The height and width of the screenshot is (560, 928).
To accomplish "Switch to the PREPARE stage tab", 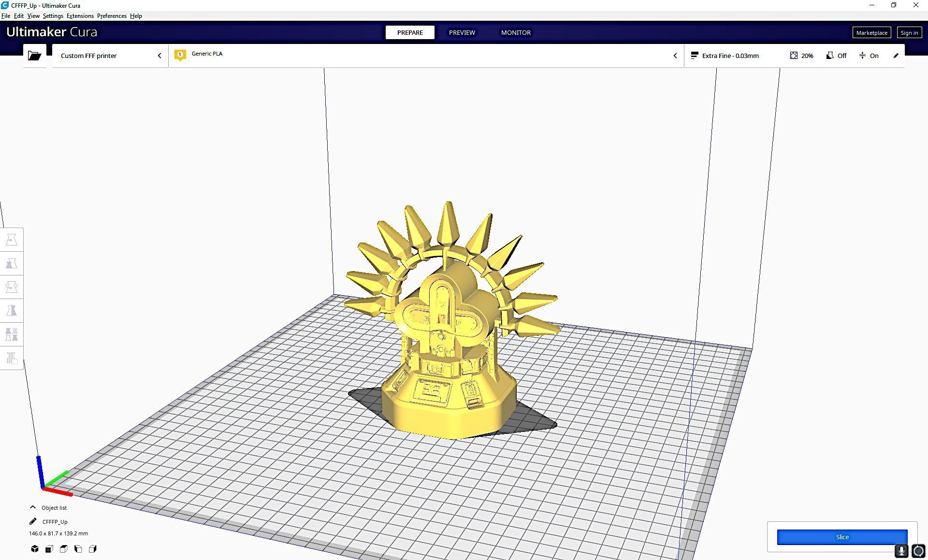I will tap(410, 32).
